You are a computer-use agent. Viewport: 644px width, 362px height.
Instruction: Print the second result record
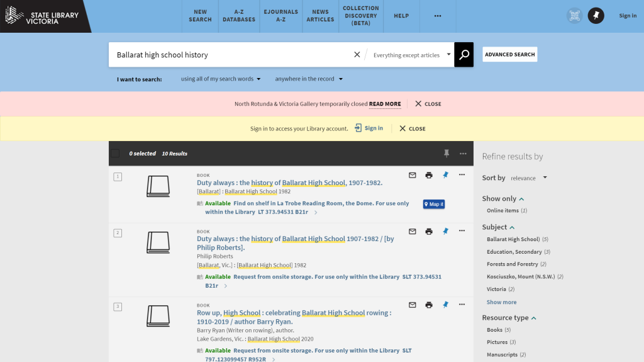[429, 232]
